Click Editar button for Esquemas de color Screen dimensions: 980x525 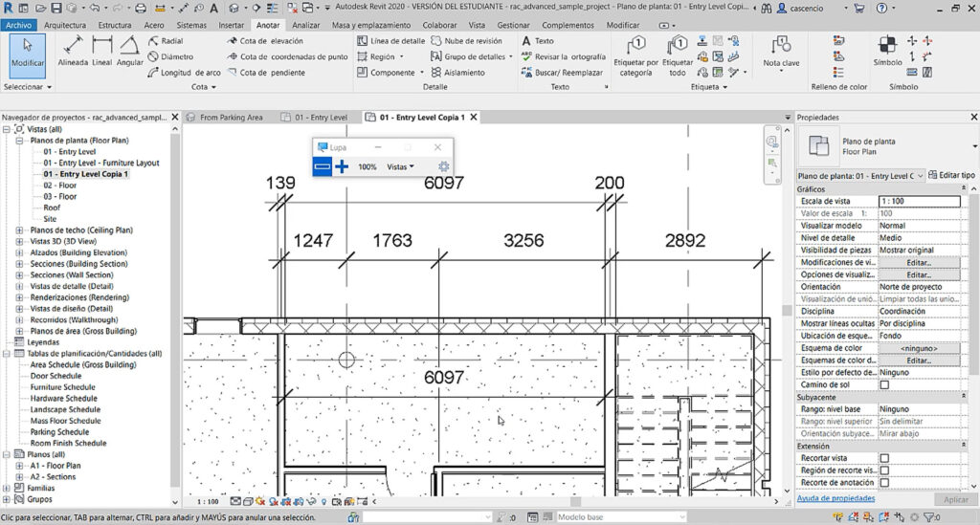[919, 361]
